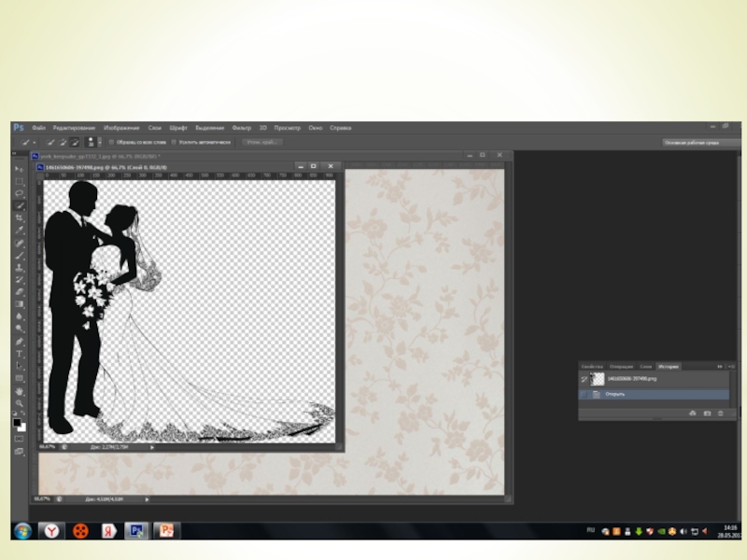The height and width of the screenshot is (560, 747).
Task: Click the camera snapshot icon in History panel
Action: click(707, 413)
